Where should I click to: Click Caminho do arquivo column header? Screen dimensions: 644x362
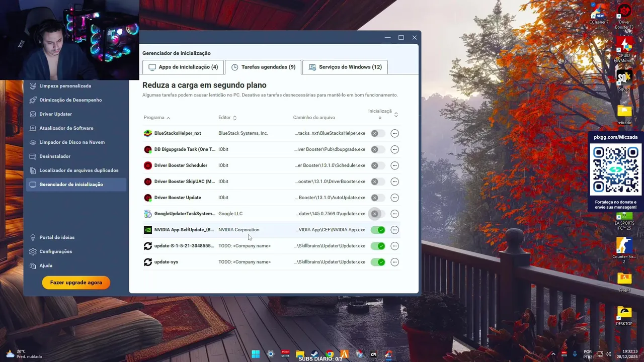tap(314, 118)
